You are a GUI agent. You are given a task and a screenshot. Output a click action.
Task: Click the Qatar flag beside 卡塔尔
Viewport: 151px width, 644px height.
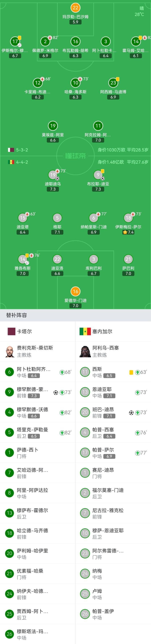coord(11,331)
